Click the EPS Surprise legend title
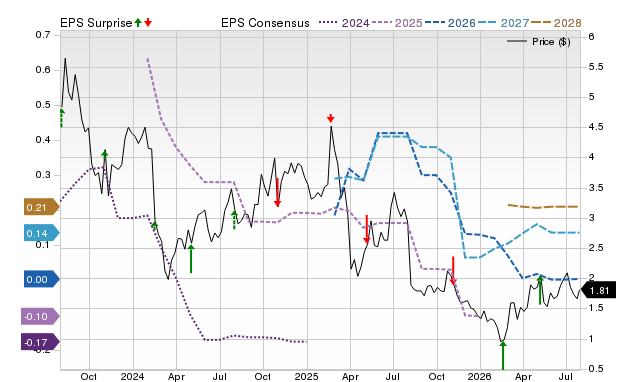 [x=96, y=23]
